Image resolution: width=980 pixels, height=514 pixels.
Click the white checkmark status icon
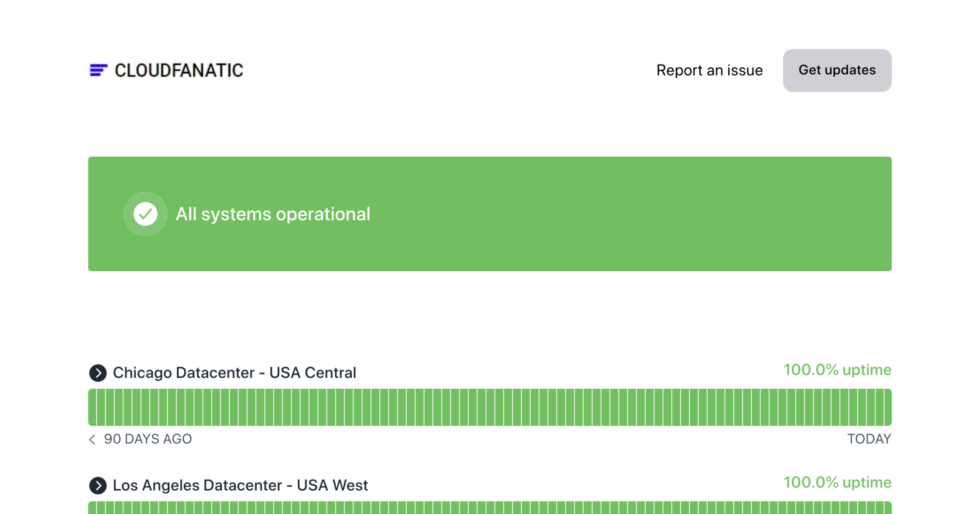145,214
